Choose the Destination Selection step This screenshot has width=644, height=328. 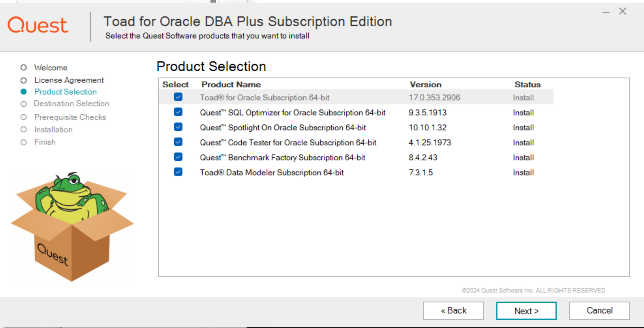[71, 103]
